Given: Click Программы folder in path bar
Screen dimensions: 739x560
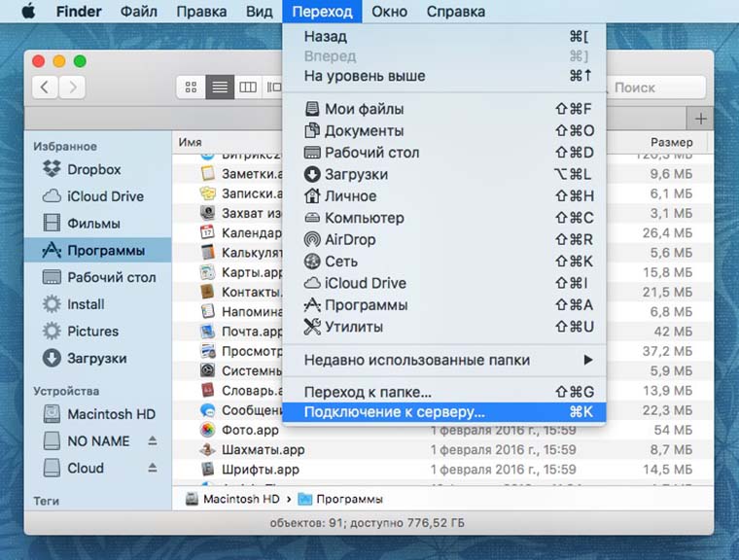Looking at the screenshot, I should [x=340, y=499].
